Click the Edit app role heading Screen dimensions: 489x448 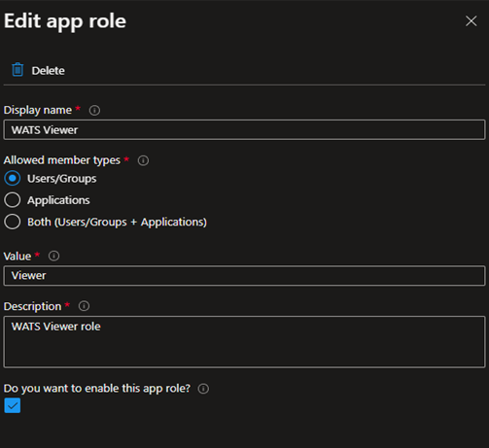[65, 21]
